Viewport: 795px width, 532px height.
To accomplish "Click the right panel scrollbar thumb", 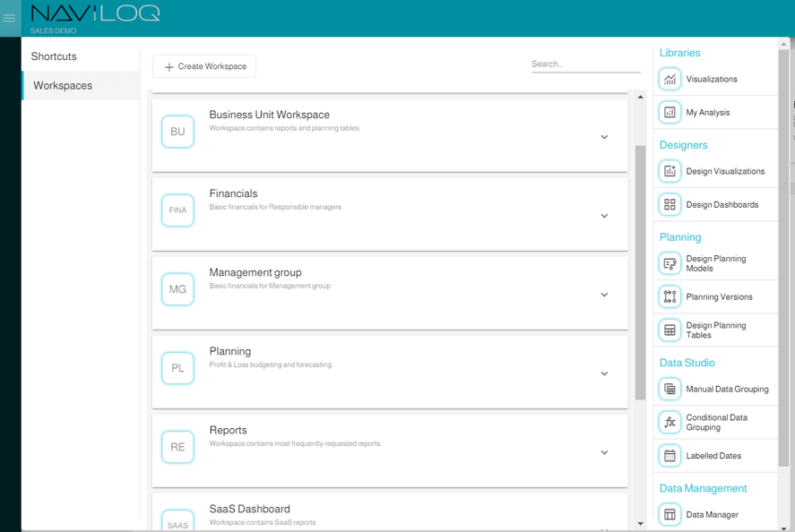I will tap(784, 259).
